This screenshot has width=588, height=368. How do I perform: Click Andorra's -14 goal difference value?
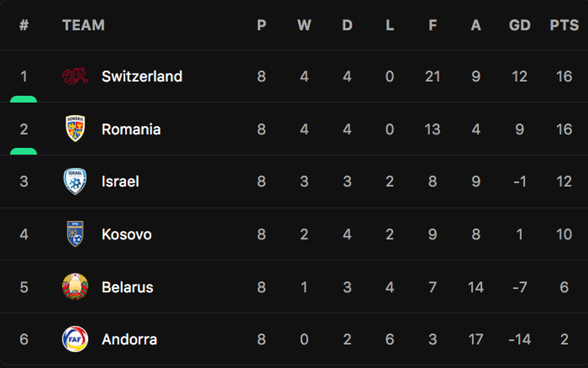(519, 339)
